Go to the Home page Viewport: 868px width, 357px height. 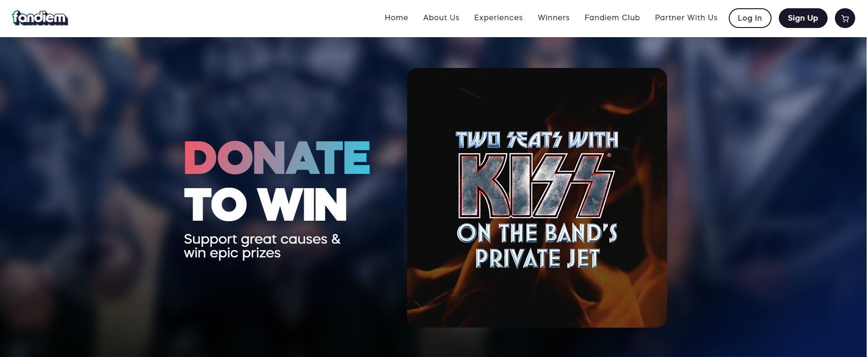pos(396,18)
